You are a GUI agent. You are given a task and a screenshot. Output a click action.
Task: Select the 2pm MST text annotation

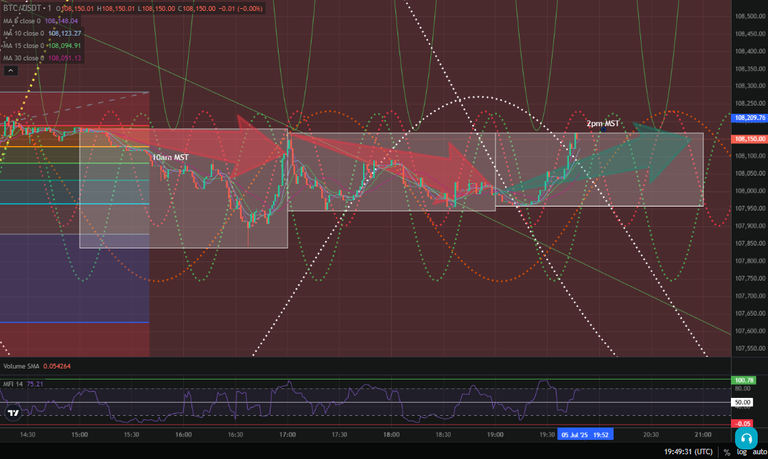pos(603,123)
